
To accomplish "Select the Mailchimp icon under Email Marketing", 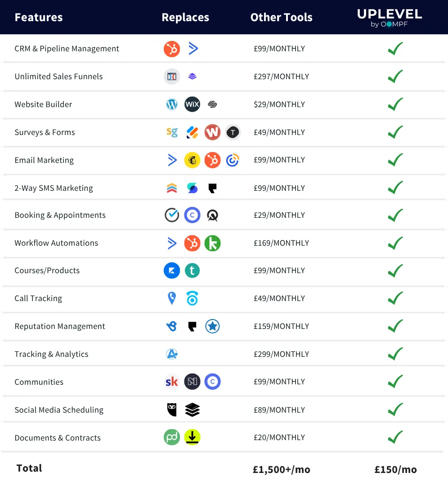I will click(x=192, y=160).
